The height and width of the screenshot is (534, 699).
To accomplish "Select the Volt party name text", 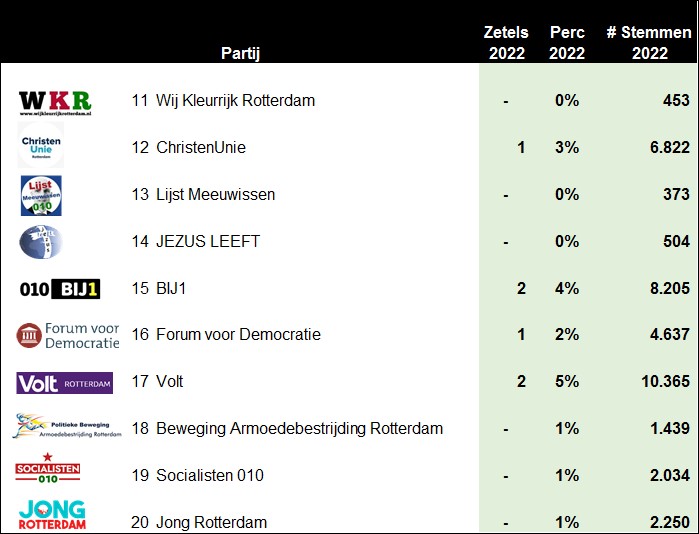I will coord(169,381).
